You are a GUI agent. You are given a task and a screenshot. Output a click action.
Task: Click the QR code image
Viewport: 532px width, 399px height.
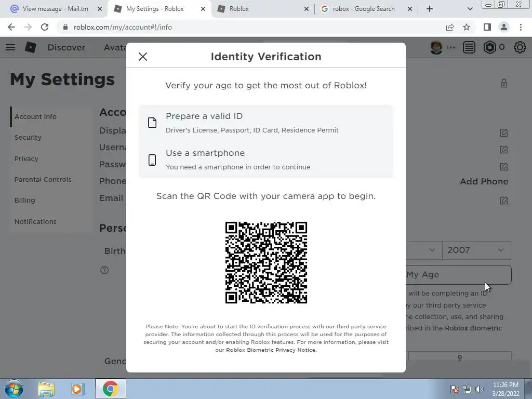tap(266, 262)
